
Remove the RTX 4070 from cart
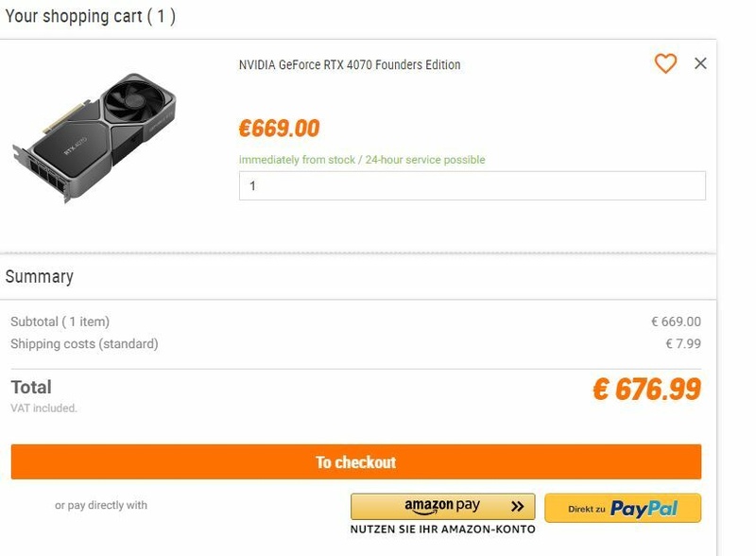click(x=700, y=63)
